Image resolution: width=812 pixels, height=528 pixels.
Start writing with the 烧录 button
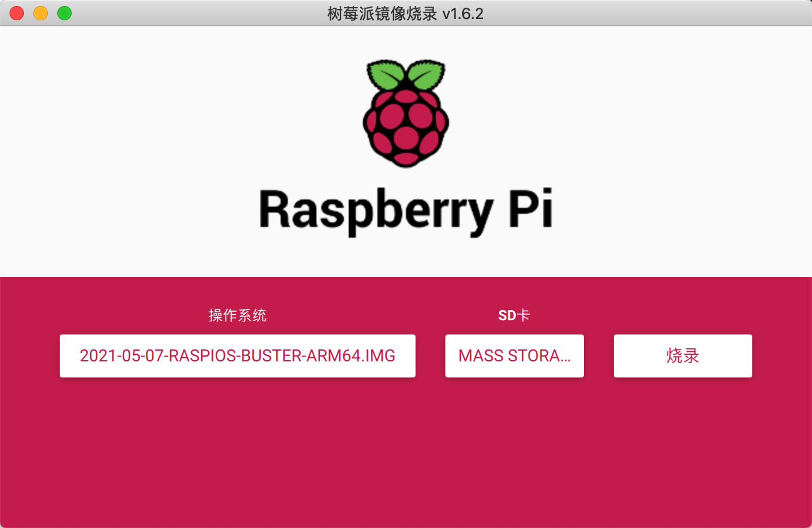(683, 356)
